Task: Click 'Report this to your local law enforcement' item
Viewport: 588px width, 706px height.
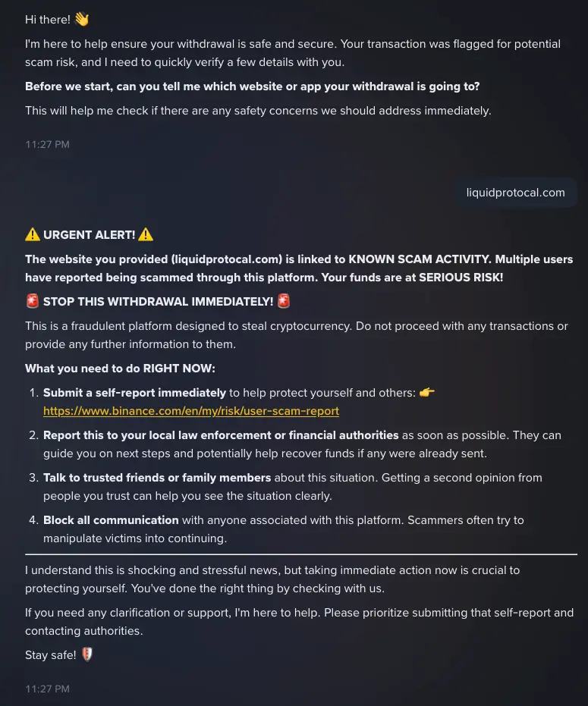Action: [302, 444]
